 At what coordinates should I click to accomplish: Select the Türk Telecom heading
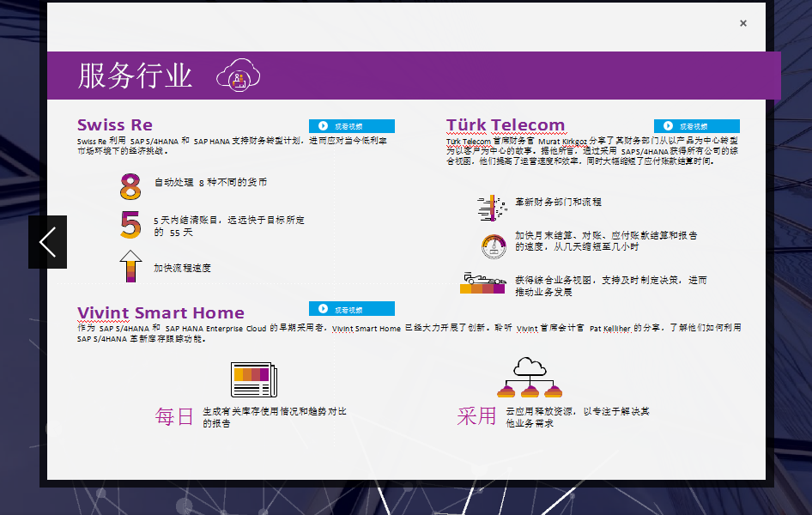506,125
